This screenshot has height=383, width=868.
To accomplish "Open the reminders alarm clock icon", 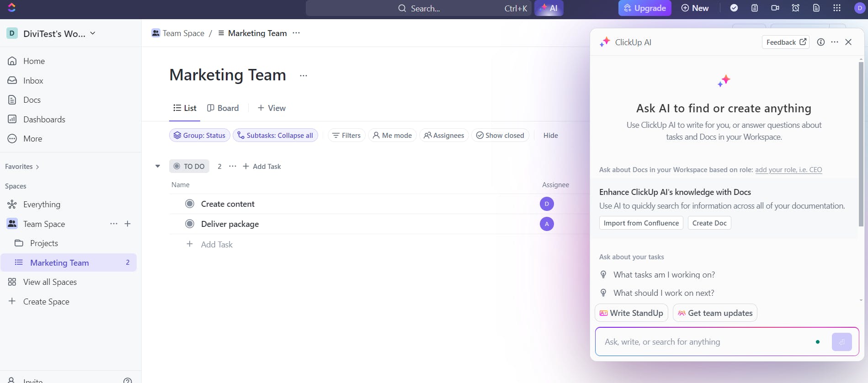I will (796, 8).
